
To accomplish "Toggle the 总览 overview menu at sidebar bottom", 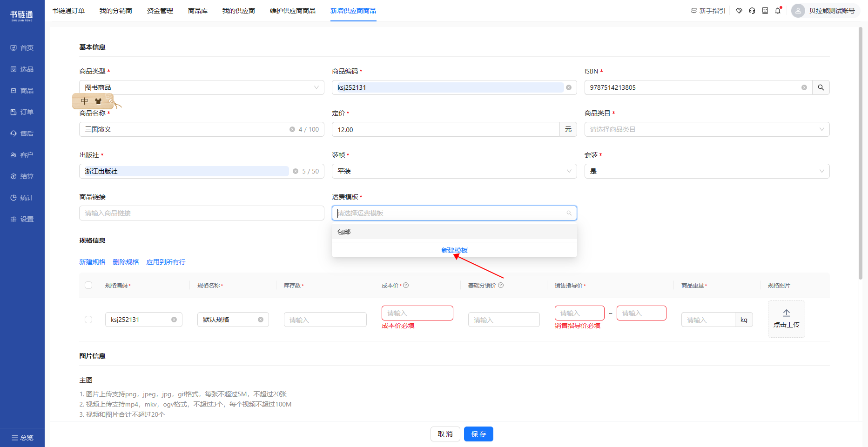I will click(x=22, y=438).
